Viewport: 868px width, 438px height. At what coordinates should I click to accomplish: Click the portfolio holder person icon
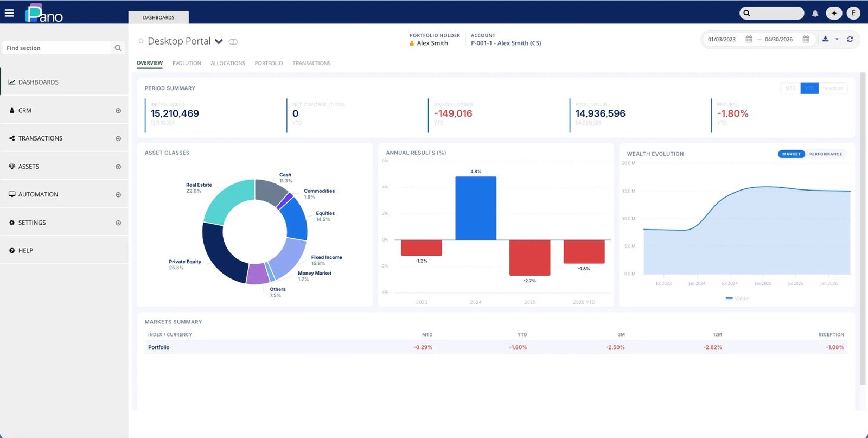pos(412,43)
